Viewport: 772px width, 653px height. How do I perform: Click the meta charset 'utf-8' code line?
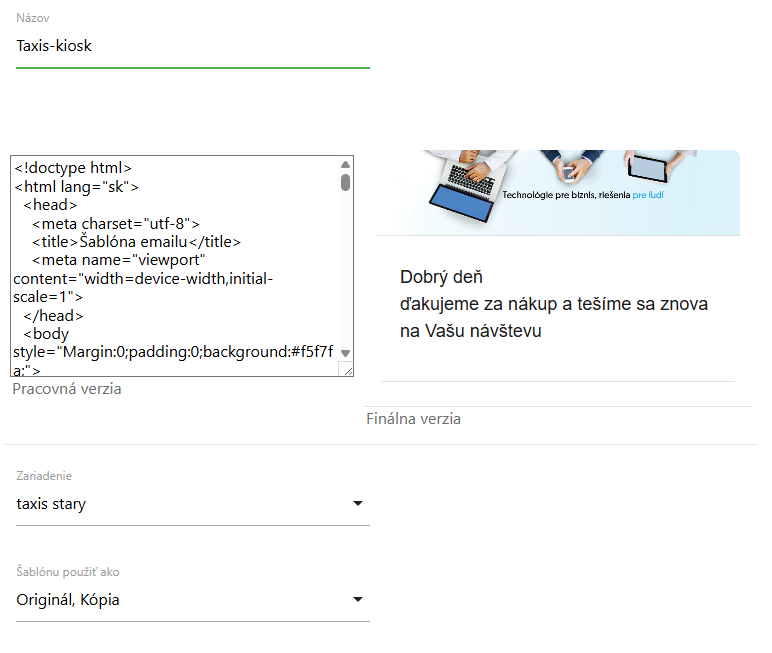tap(116, 223)
